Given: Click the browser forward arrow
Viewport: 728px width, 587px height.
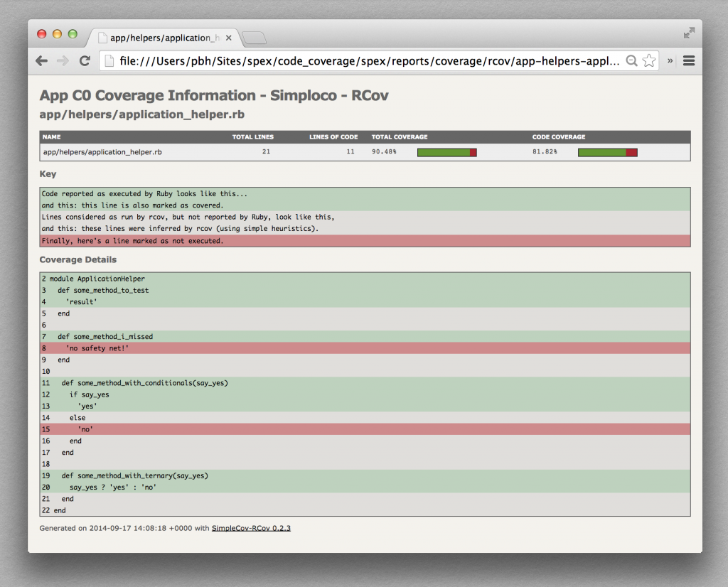Looking at the screenshot, I should pos(63,61).
